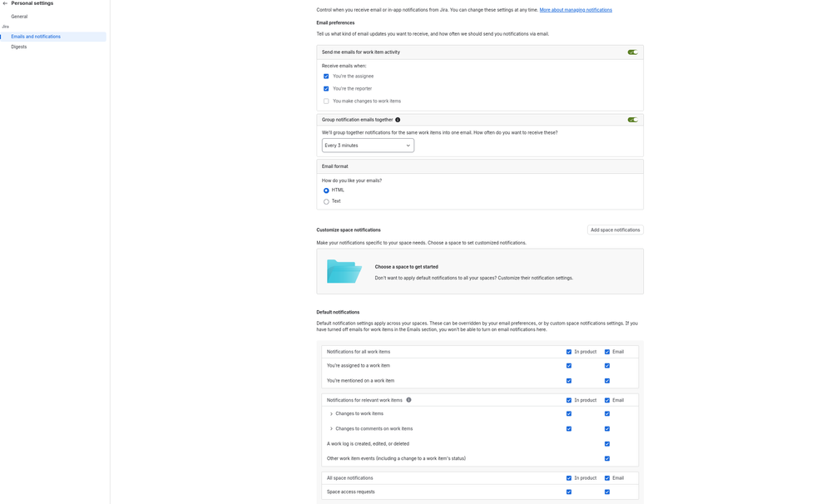Select the HTML email format option
The width and height of the screenshot is (831, 504).
326,190
